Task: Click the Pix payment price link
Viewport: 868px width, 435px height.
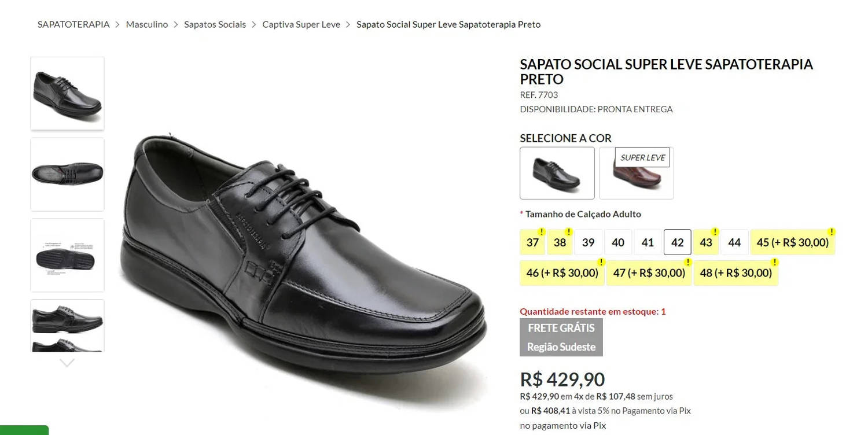Action: click(549, 411)
